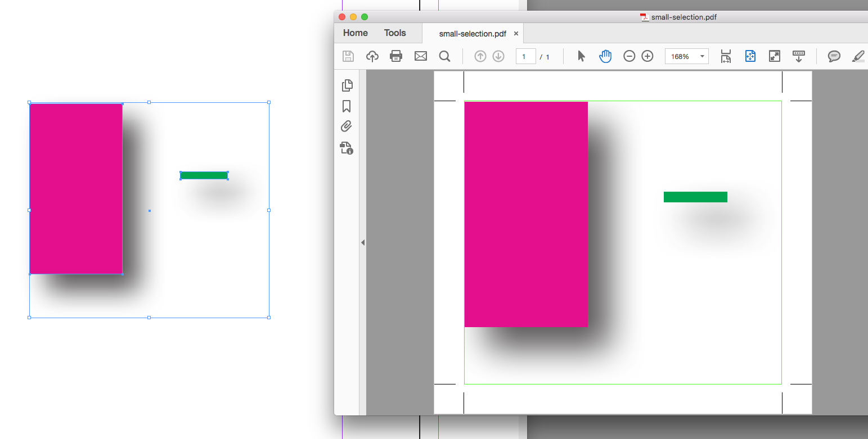This screenshot has height=439, width=868.
Task: Click the Save file icon in Acrobat toolbar
Action: click(348, 56)
